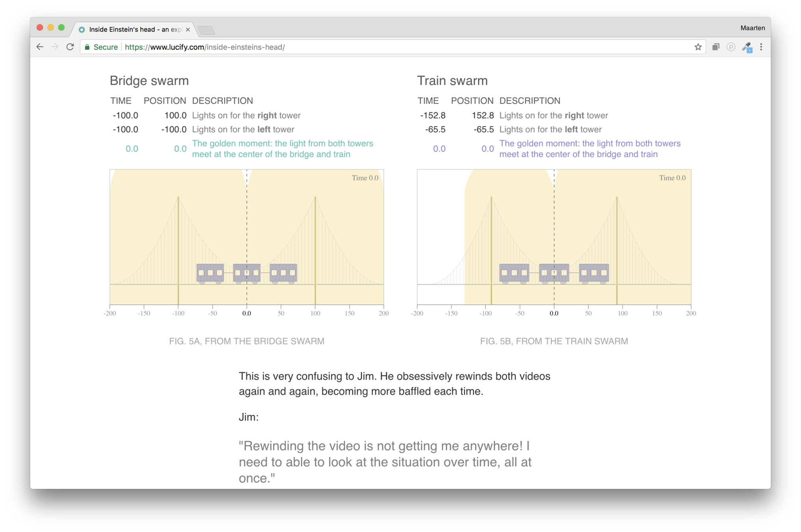Click the green lock Secure icon
The height and width of the screenshot is (532, 801).
[88, 47]
